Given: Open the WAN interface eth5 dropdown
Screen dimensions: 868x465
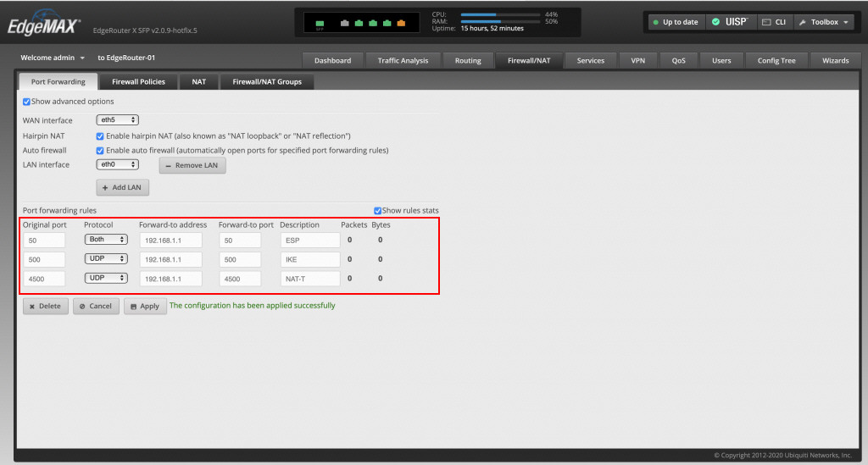Looking at the screenshot, I should pos(117,120).
